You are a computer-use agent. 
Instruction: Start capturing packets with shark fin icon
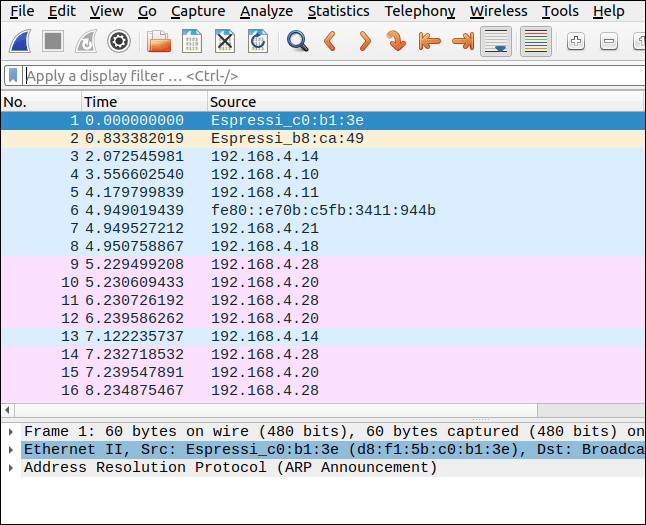(21, 41)
